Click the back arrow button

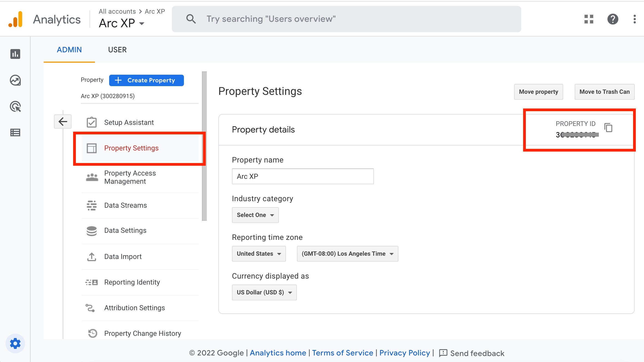point(63,121)
